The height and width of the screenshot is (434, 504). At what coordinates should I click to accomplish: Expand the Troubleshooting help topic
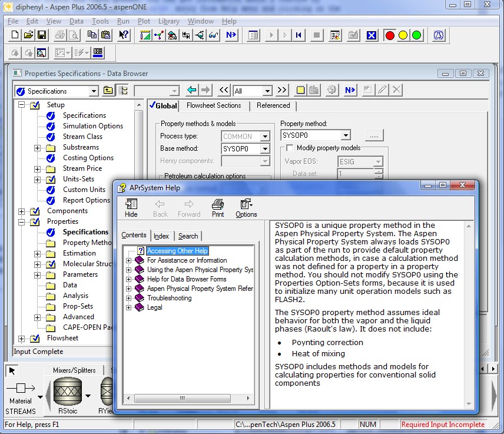pyautogui.click(x=129, y=298)
